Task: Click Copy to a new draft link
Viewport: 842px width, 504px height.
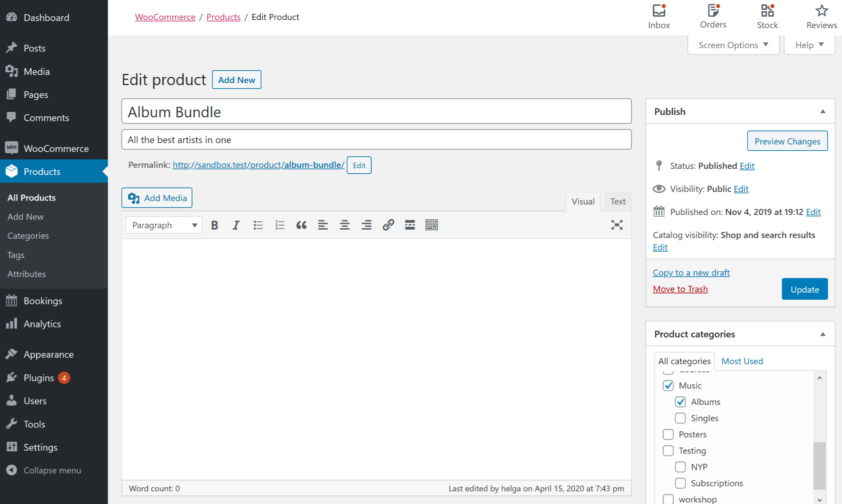Action: [x=691, y=272]
